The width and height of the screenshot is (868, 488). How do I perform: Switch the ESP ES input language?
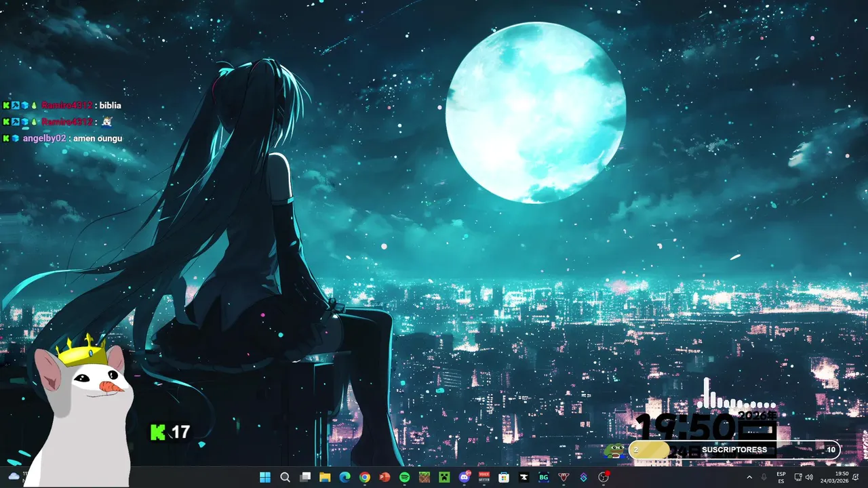pos(781,477)
